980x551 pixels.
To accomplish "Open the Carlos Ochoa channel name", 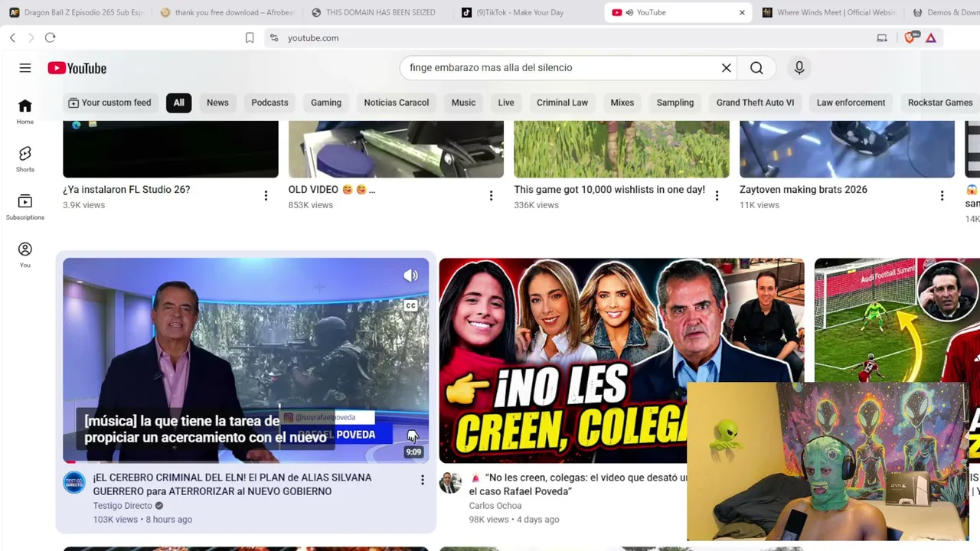I will coord(495,506).
